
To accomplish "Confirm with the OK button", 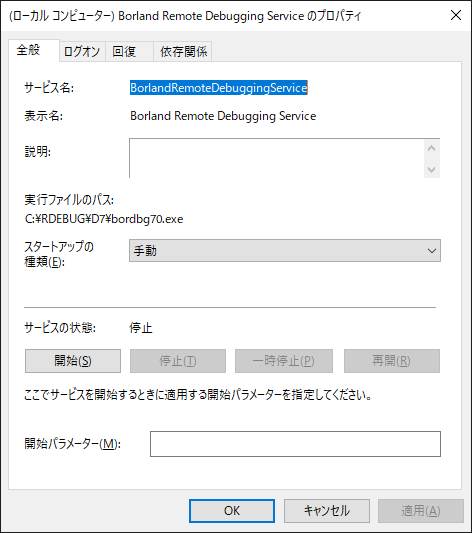I will click(232, 511).
